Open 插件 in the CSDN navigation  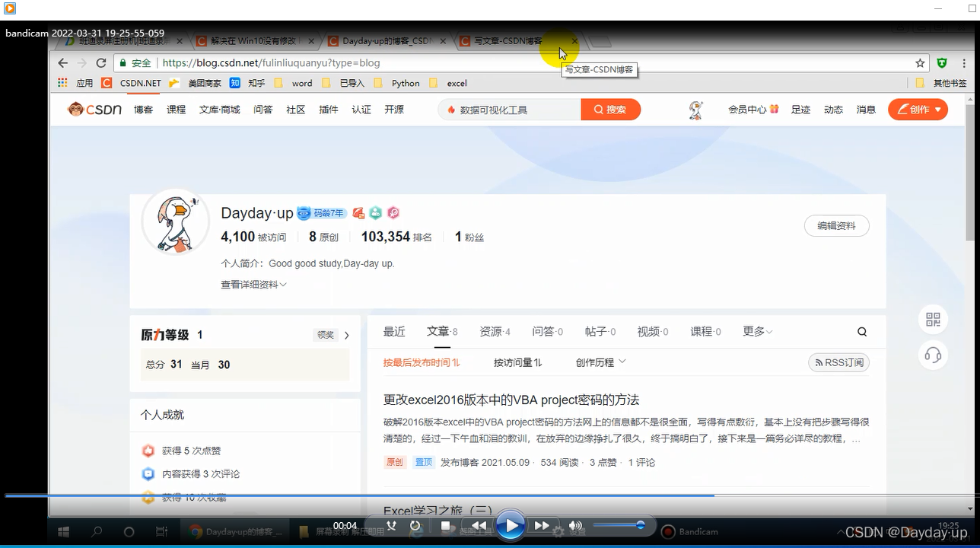click(x=329, y=110)
